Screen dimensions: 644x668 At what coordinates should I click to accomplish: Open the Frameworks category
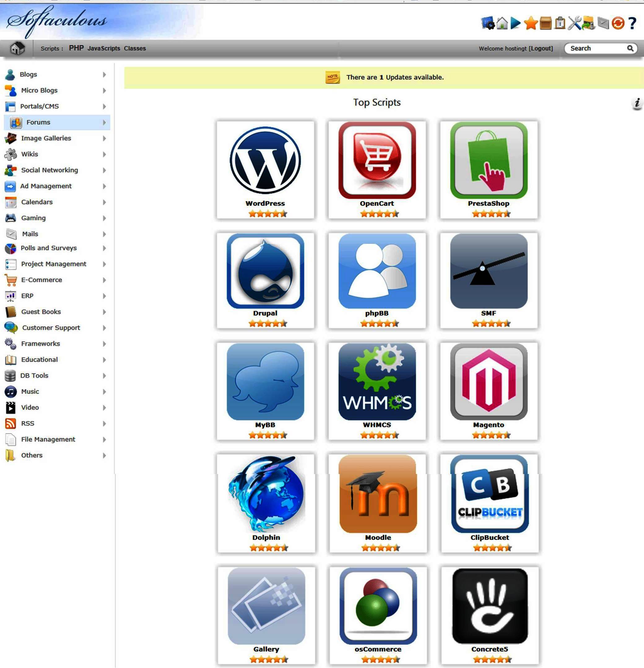click(x=41, y=343)
